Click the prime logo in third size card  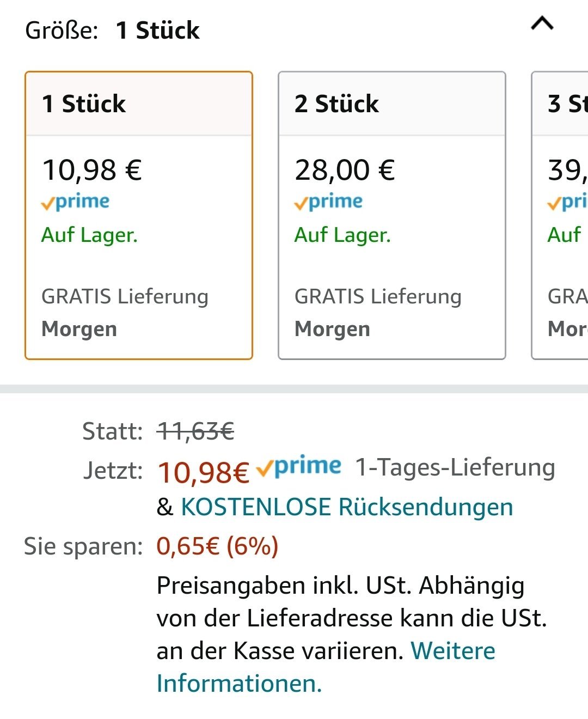click(x=567, y=202)
